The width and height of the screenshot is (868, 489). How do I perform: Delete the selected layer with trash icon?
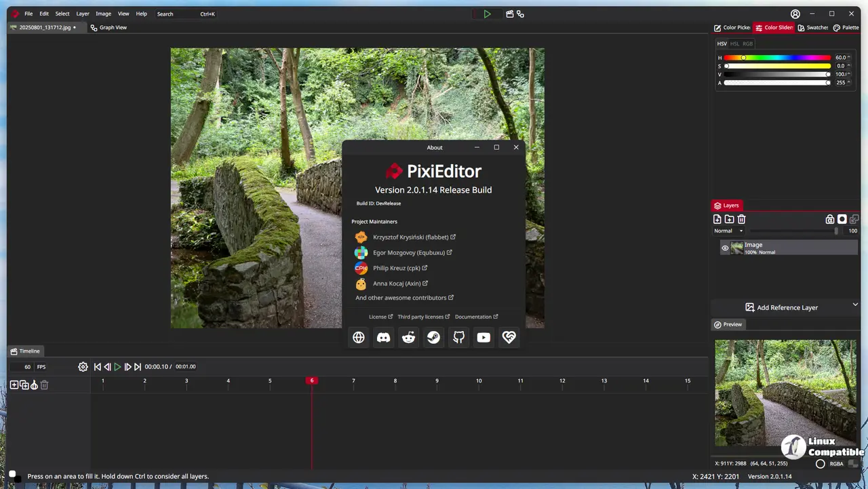pos(741,219)
